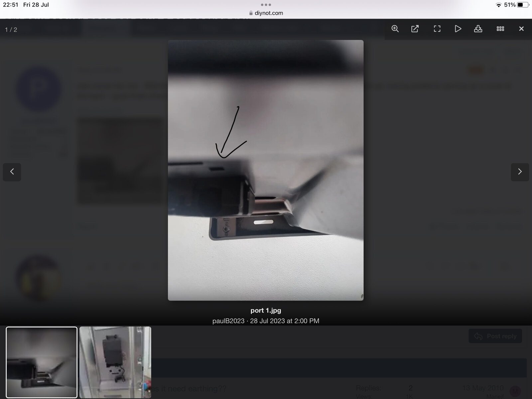532x399 pixels.
Task: Toggle the thumbnails grid icon
Action: coord(500,29)
